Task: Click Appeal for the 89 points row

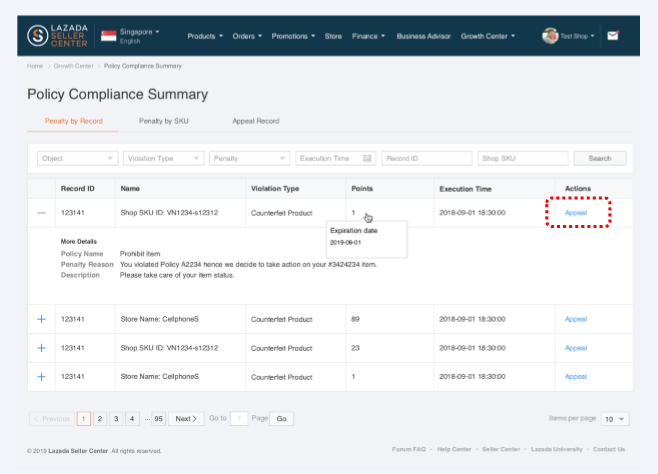Action: coord(576,319)
